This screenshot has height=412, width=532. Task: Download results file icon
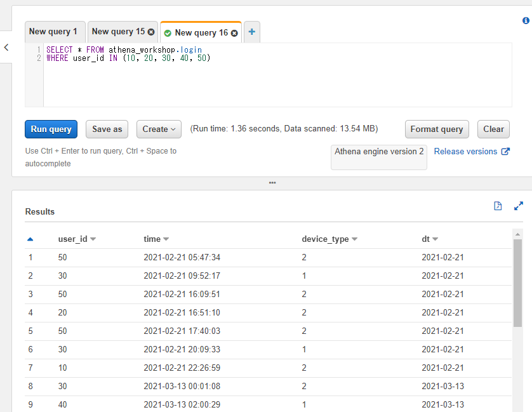[498, 206]
